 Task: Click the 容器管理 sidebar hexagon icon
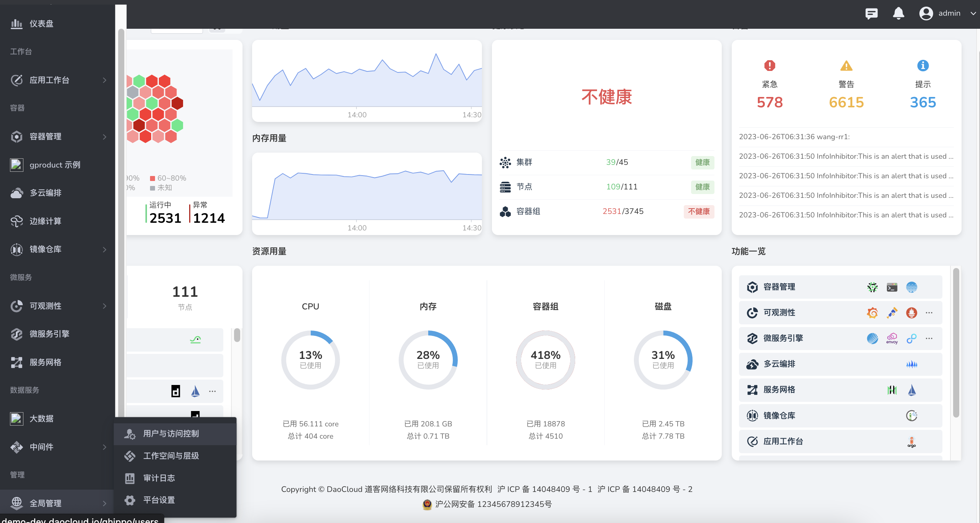tap(16, 137)
